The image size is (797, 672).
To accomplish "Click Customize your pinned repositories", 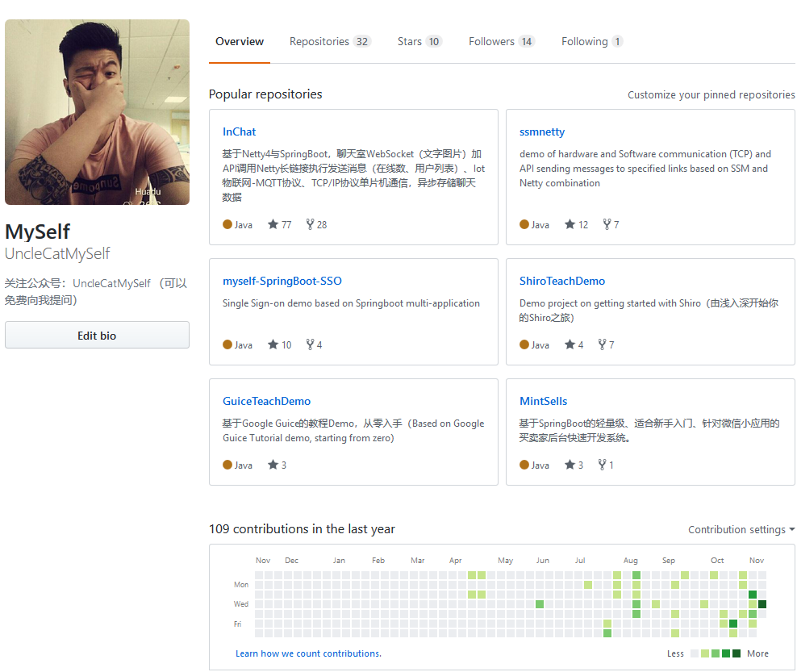I will [711, 95].
